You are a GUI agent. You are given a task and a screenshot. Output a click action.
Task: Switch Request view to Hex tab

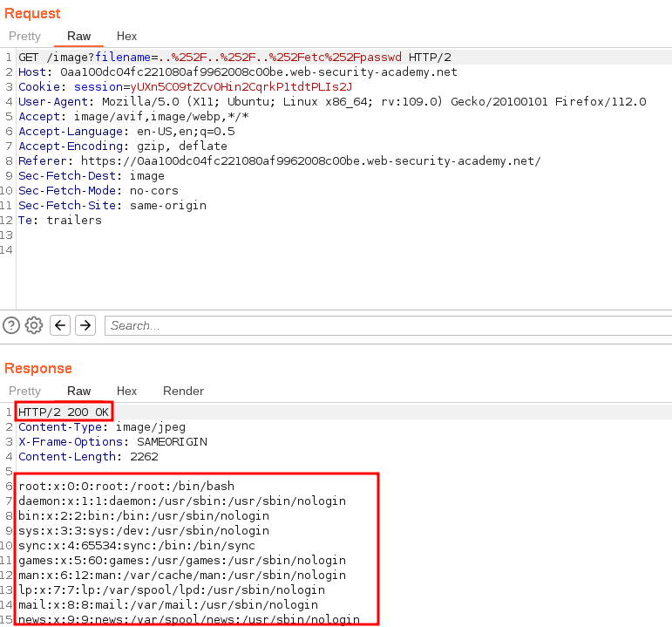click(x=127, y=36)
